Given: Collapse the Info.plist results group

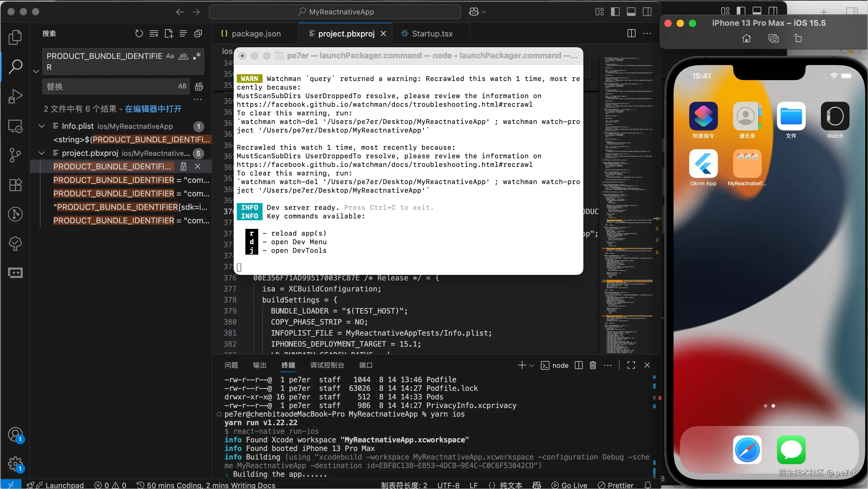Looking at the screenshot, I should tap(42, 126).
